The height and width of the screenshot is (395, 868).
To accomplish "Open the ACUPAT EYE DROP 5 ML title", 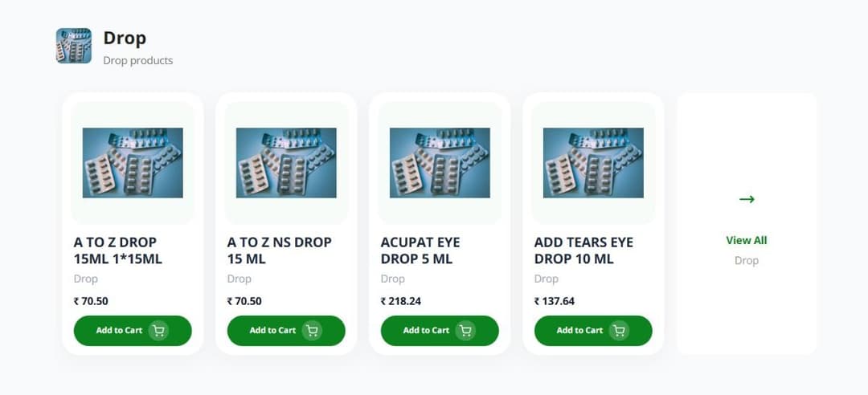I will coord(420,250).
